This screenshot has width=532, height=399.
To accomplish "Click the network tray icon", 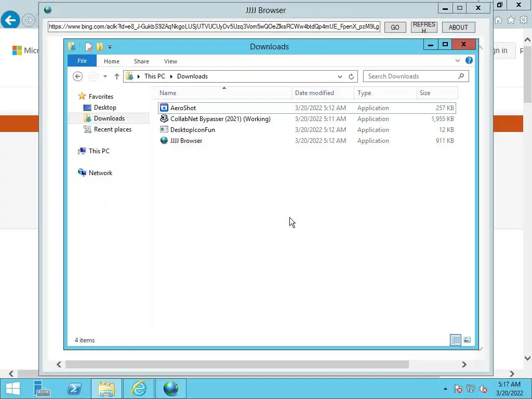I will coord(471,389).
